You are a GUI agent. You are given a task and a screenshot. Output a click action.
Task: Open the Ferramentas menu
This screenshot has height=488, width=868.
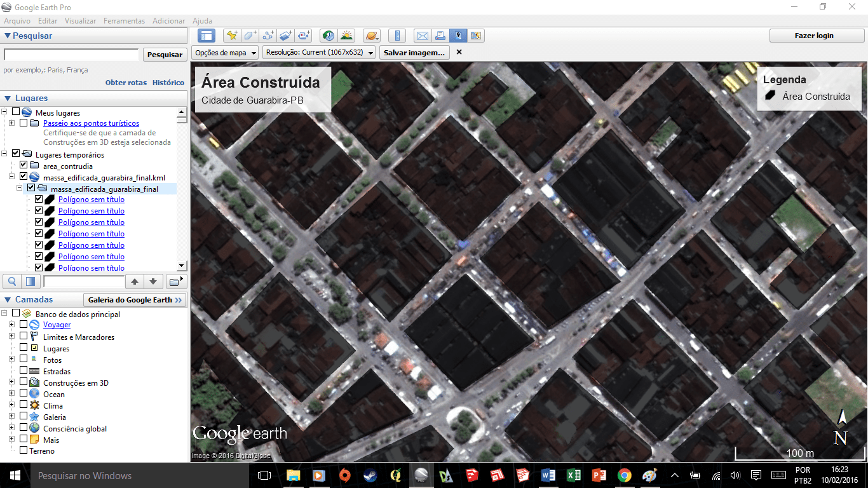(x=124, y=21)
